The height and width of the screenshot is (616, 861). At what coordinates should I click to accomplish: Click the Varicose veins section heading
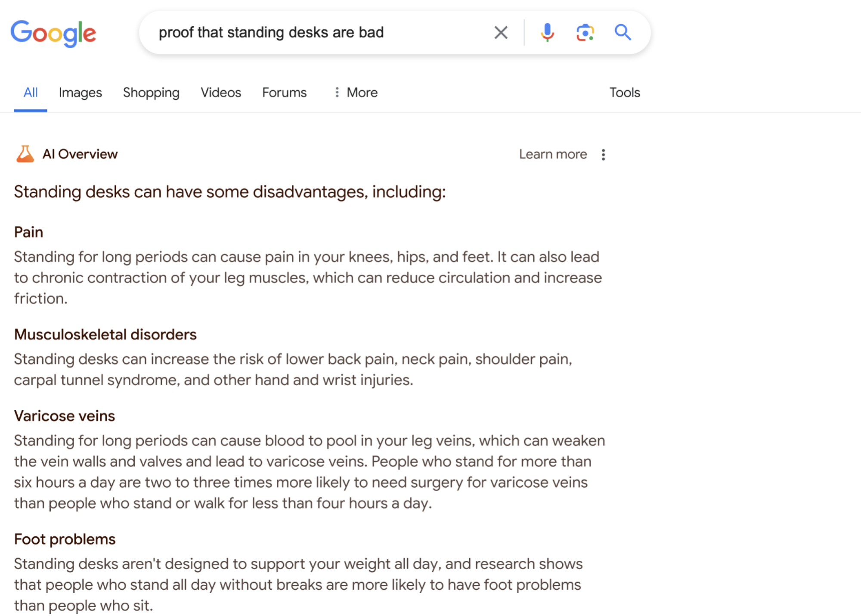[x=64, y=416]
